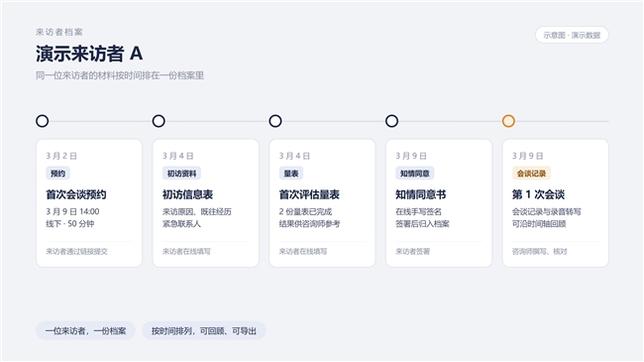The image size is (644, 362).
Task: Click the text 结果供咨询师参考
Action: pyautogui.click(x=310, y=224)
